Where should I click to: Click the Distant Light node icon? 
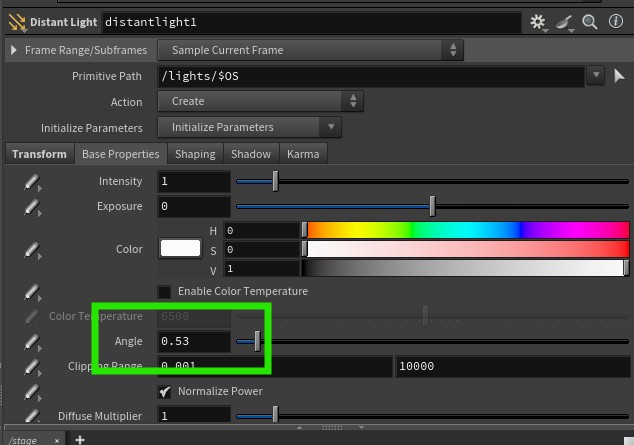click(16, 21)
